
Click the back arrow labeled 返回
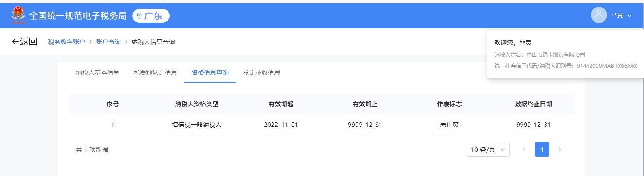tap(25, 42)
